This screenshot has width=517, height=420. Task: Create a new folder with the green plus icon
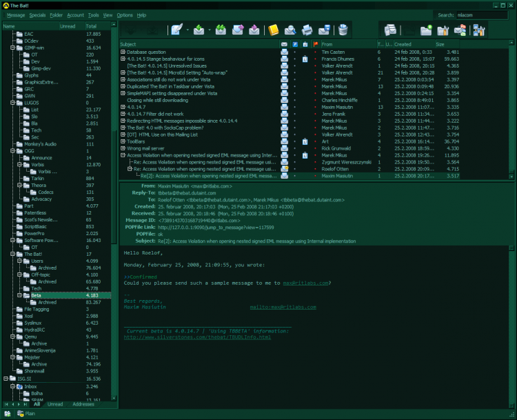point(426,30)
